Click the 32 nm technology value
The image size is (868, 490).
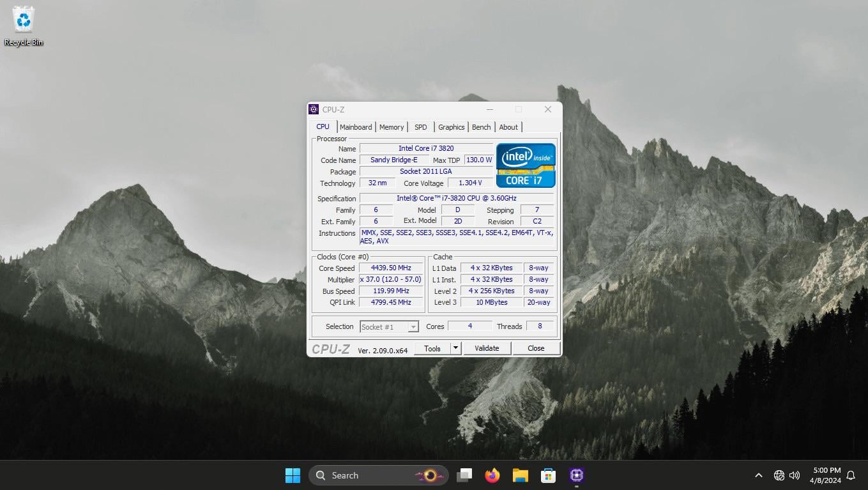click(x=377, y=183)
